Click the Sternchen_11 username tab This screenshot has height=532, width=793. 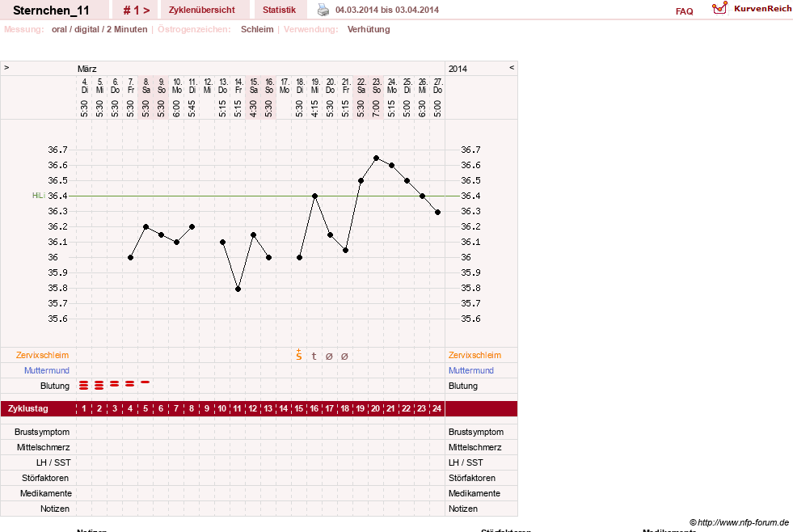point(51,11)
